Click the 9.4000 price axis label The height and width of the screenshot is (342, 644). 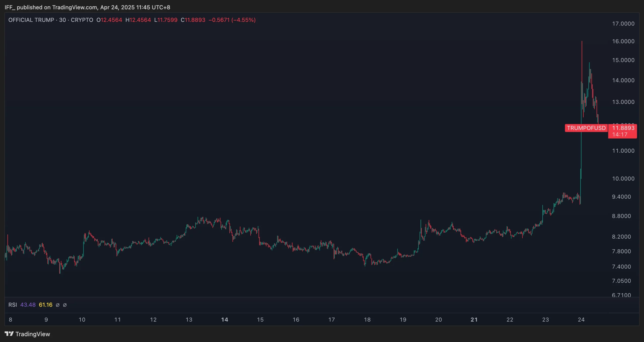click(x=621, y=197)
